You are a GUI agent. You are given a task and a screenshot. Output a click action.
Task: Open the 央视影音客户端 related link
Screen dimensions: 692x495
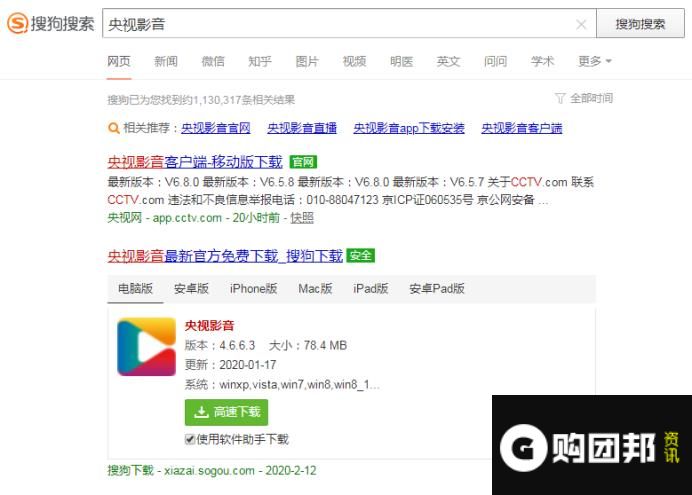pos(522,128)
